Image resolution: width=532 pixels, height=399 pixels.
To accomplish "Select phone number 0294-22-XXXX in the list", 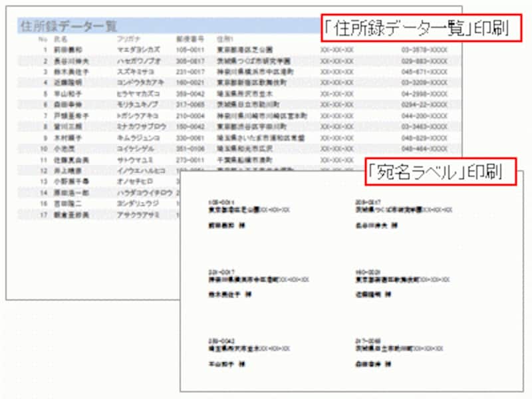I will click(x=424, y=104).
